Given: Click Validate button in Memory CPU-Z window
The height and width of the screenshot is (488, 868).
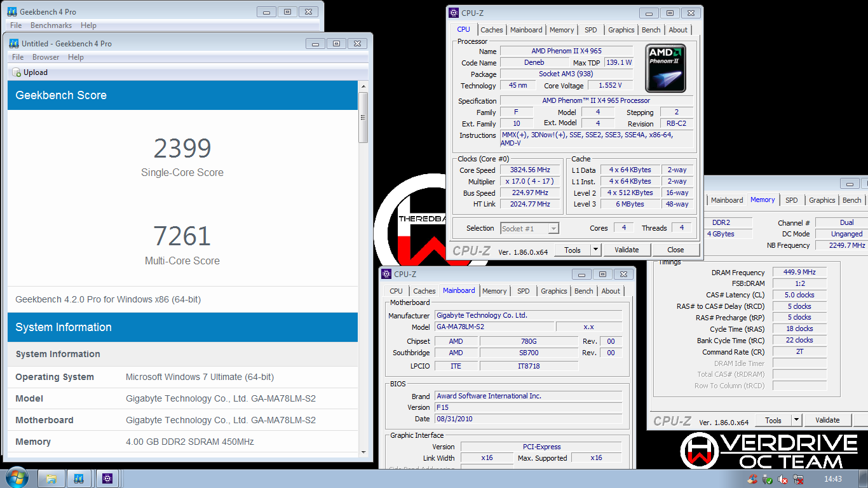Looking at the screenshot, I should [827, 420].
